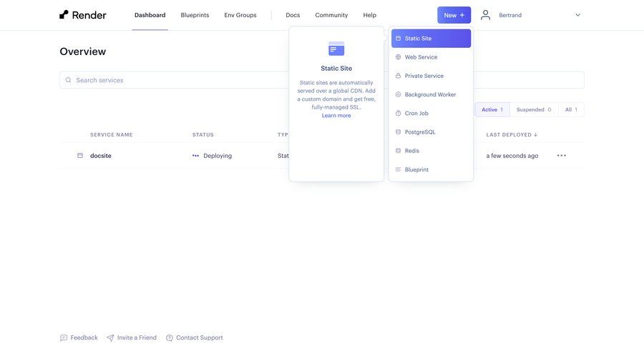Open the docsite service link
Viewport: 644px width, 346px height.
(x=101, y=156)
